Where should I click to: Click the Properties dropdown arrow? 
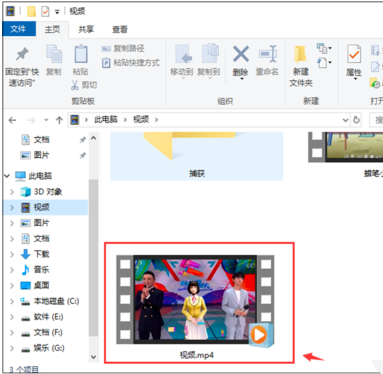[x=355, y=79]
